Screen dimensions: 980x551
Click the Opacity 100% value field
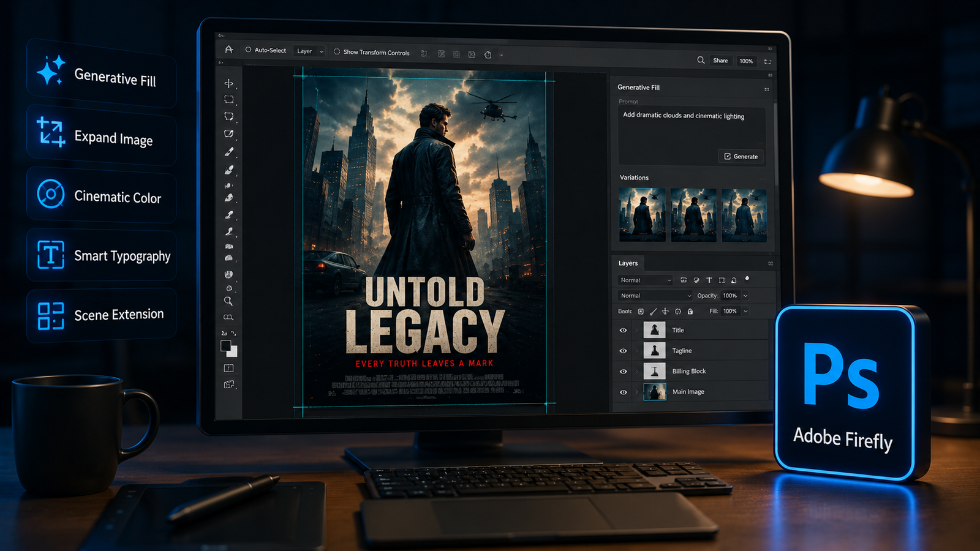point(730,296)
